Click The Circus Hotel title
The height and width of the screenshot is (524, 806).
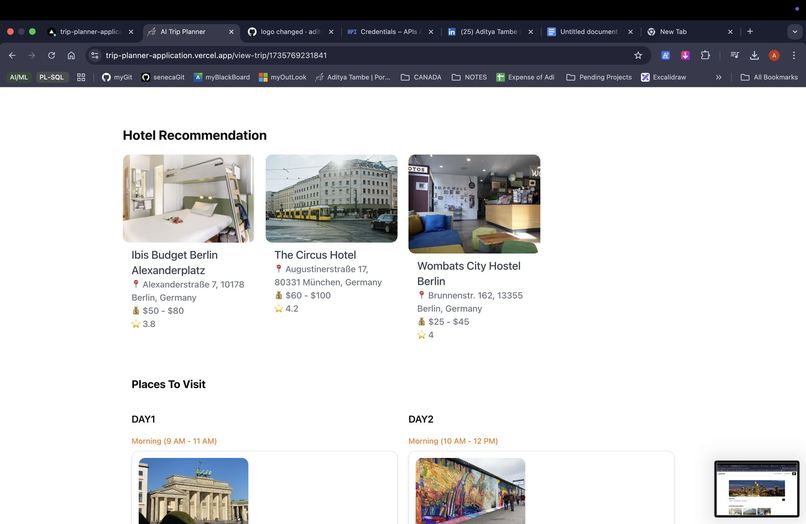click(315, 255)
